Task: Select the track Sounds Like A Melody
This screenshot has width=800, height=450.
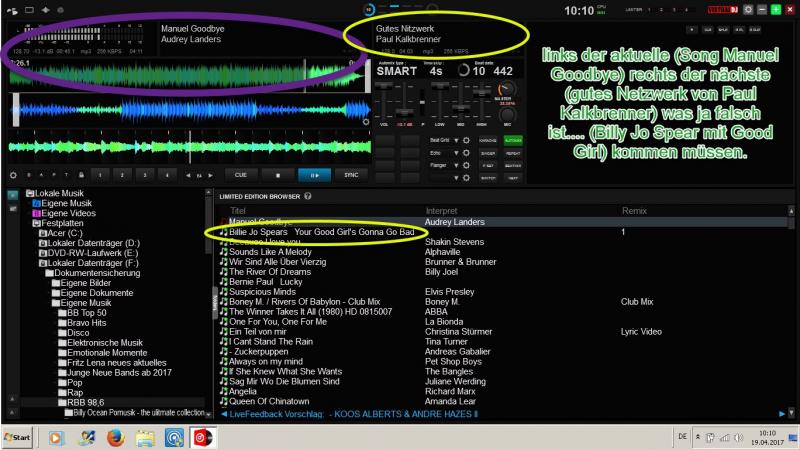Action: tap(270, 252)
